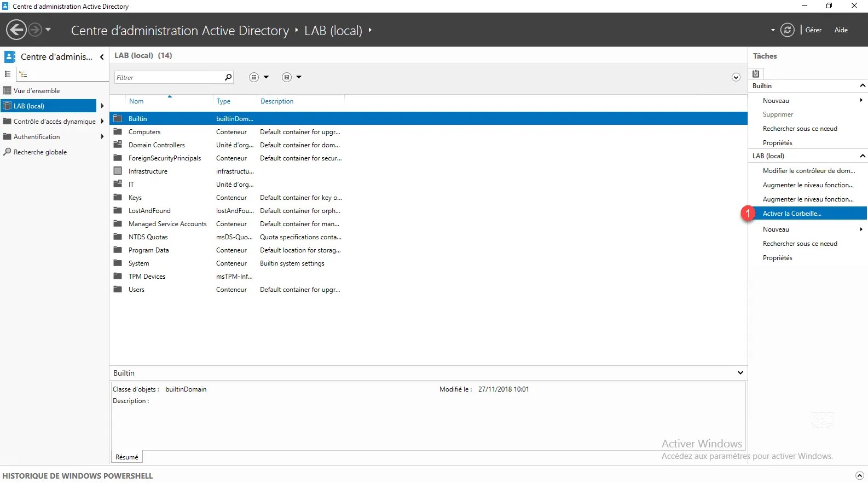This screenshot has height=483, width=868.
Task: Collapse the navigation pane with the chevron
Action: coord(102,57)
